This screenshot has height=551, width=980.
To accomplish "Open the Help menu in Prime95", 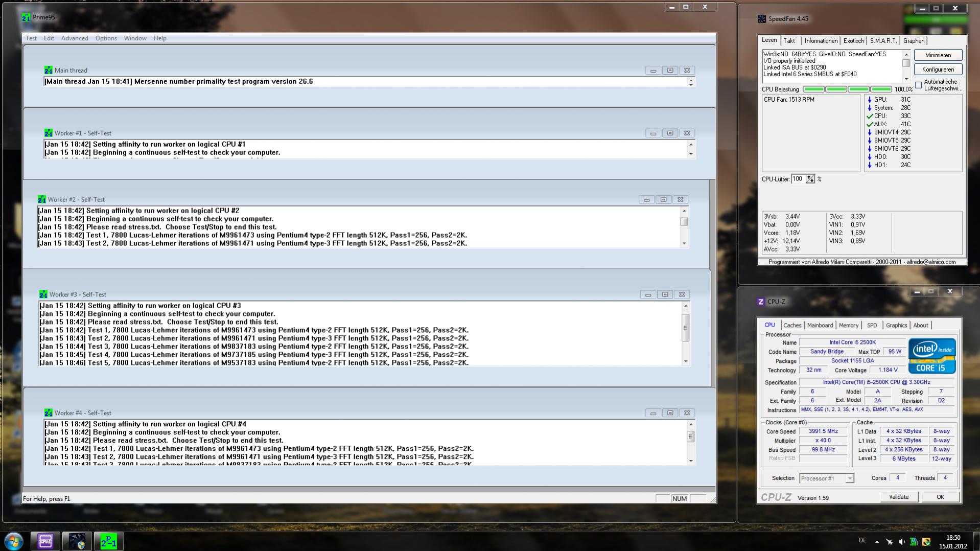I will 160,38.
